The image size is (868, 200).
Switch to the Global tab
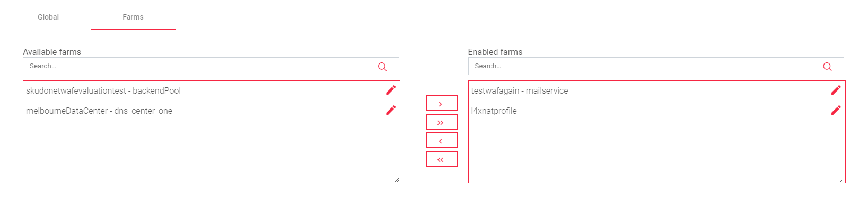point(48,17)
